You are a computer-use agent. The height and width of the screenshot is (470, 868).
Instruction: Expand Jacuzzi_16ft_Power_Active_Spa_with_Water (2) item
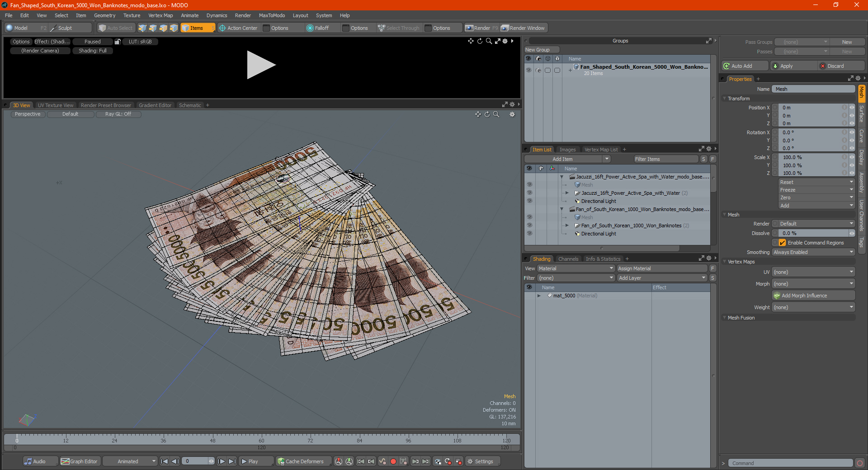567,193
